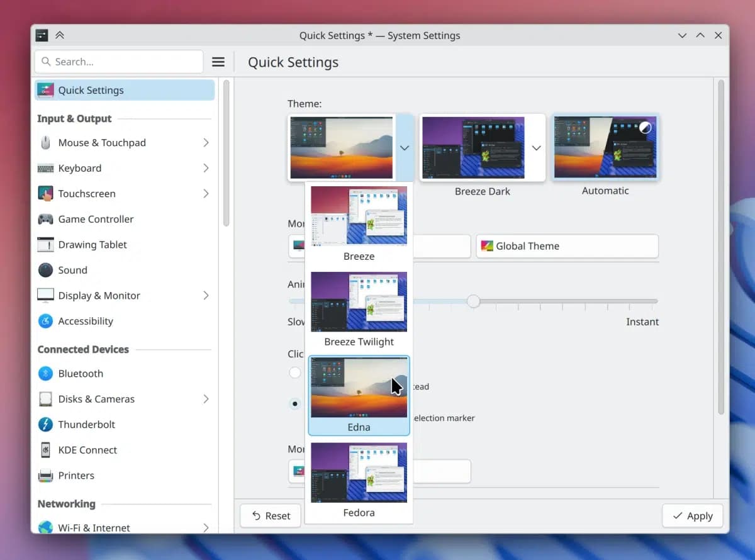Expand Display & Monitor chevron
755x560 pixels.
pos(206,295)
